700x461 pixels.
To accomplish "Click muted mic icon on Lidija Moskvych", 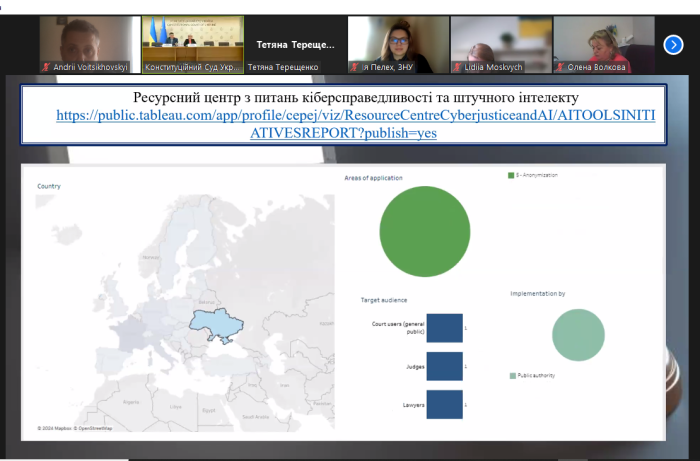I will [x=458, y=67].
